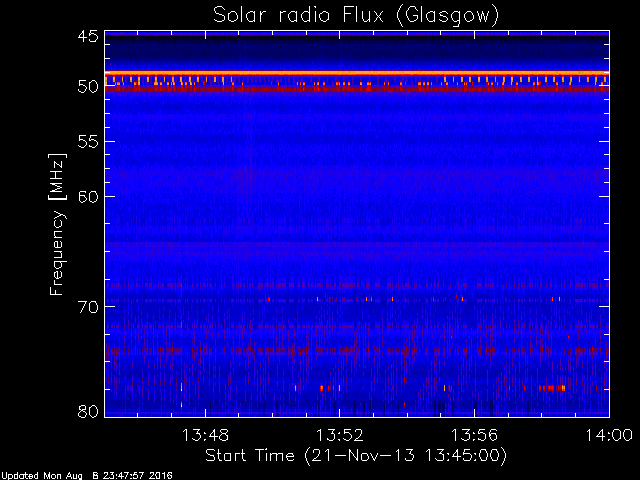Click the 13:52 time axis label

[x=340, y=435]
